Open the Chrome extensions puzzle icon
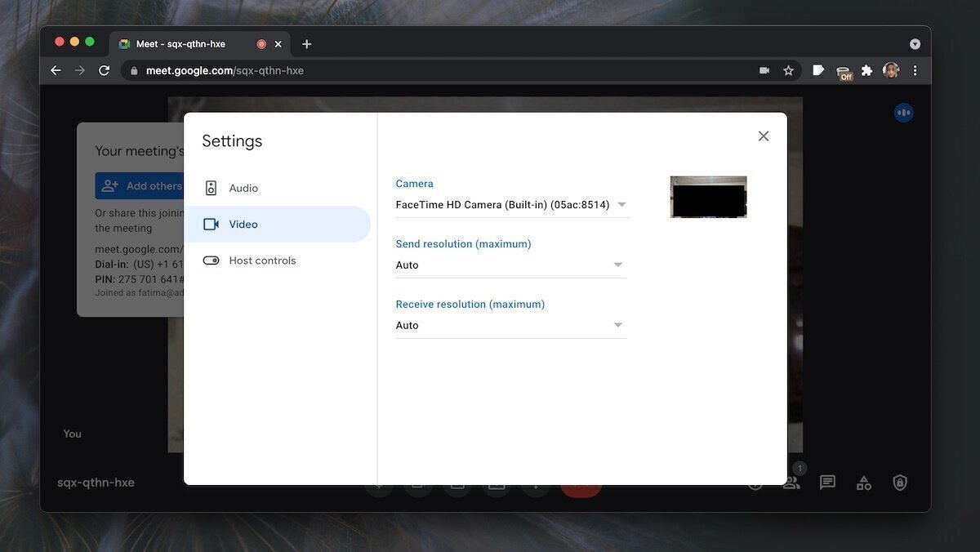 867,71
